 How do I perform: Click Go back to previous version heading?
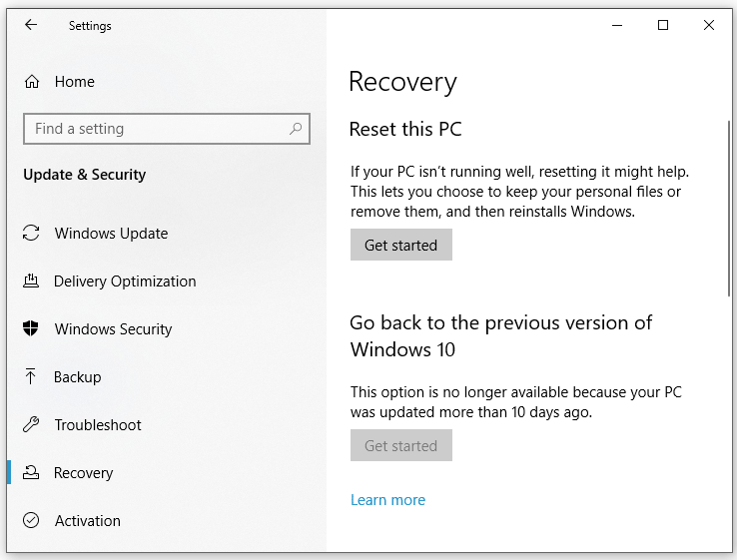point(501,336)
